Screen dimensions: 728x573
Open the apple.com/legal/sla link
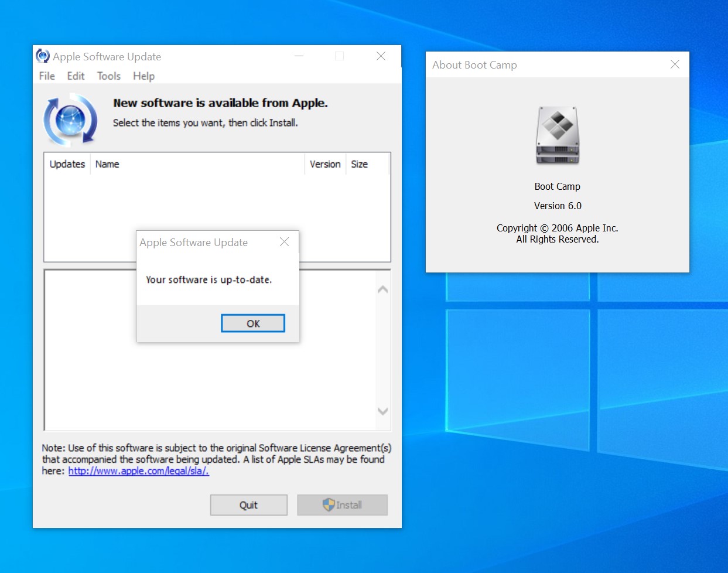coord(139,471)
